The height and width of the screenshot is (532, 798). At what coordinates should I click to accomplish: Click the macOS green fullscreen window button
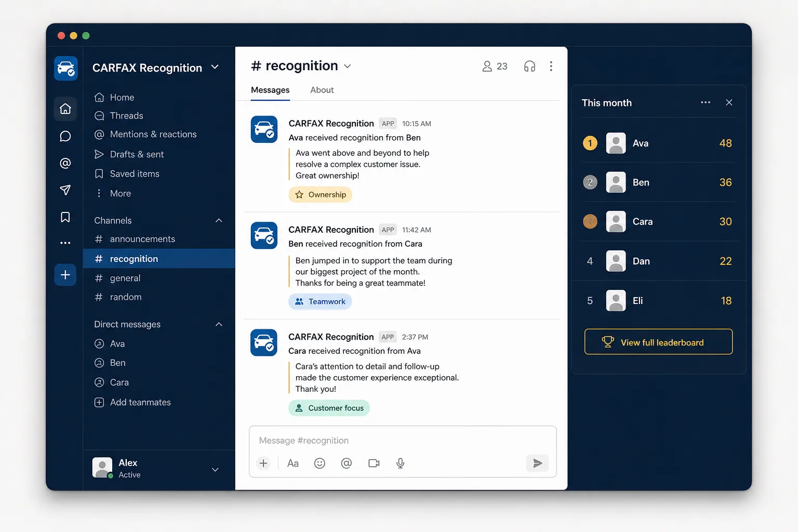click(x=86, y=35)
